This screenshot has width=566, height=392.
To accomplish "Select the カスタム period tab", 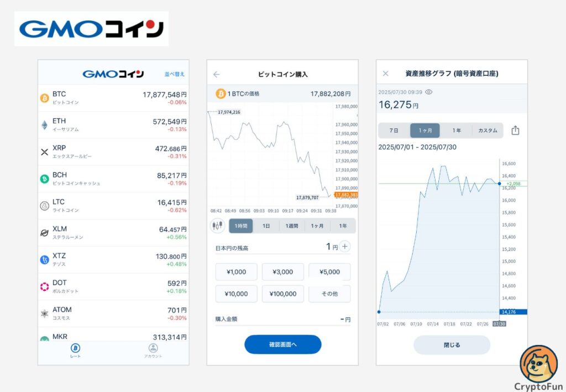I will pyautogui.click(x=488, y=130).
